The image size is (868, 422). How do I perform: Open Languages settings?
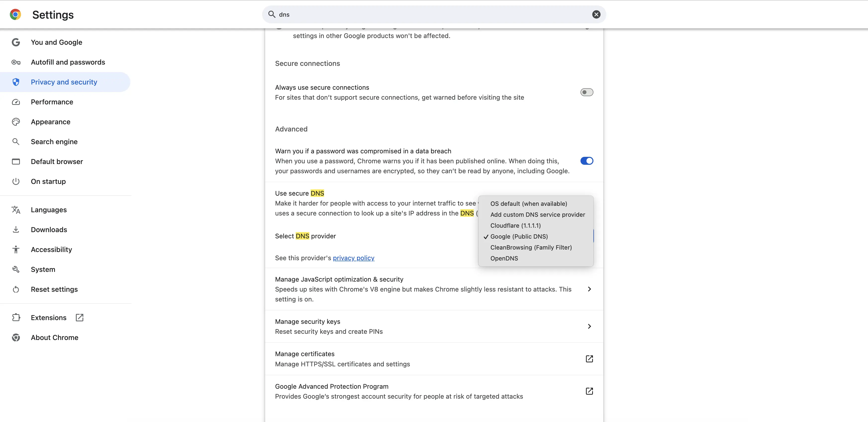65,210
